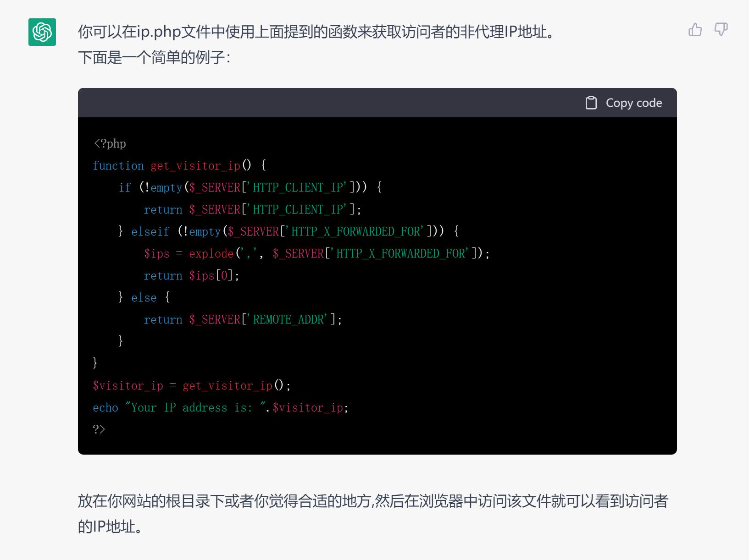749x560 pixels.
Task: Like the response with thumbs up
Action: click(695, 30)
